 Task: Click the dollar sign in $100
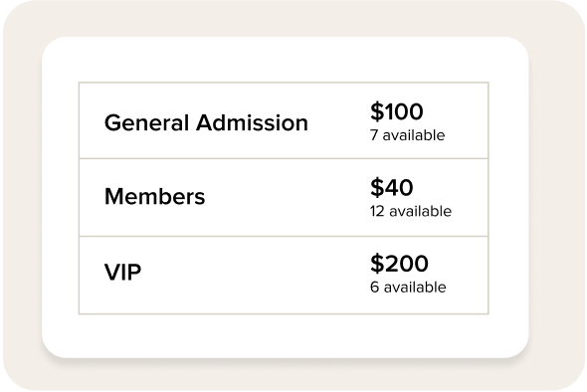coord(377,111)
